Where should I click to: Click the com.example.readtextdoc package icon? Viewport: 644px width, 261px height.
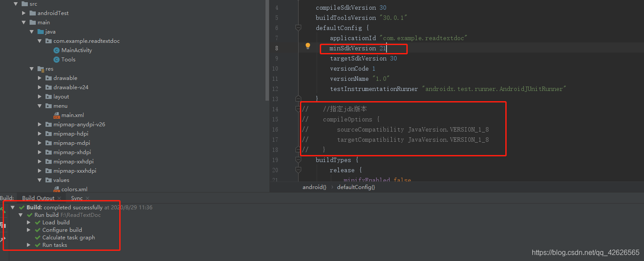point(49,41)
